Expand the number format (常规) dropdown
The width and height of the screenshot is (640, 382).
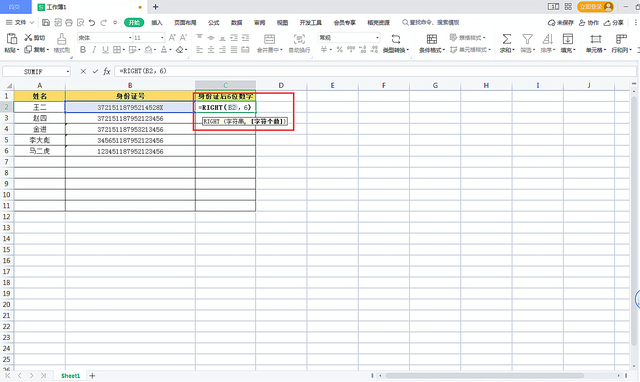point(377,38)
